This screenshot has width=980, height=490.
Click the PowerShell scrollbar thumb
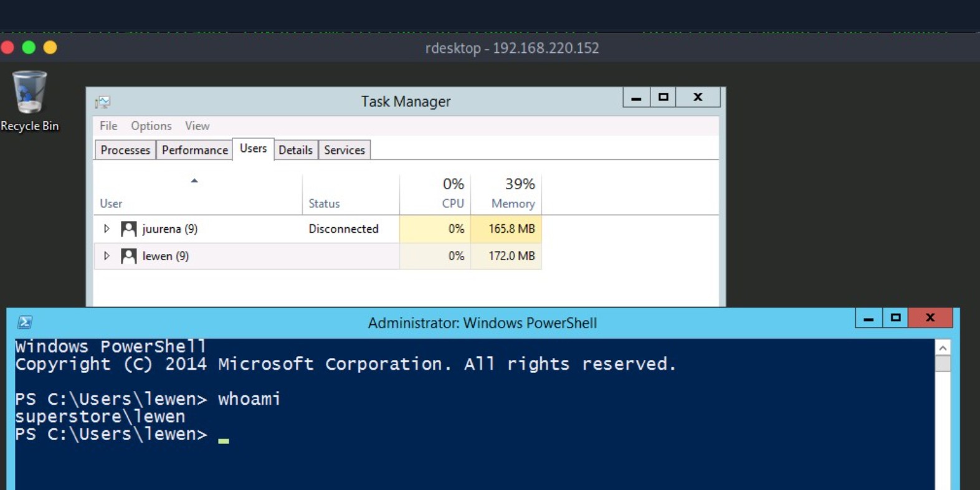point(943,364)
